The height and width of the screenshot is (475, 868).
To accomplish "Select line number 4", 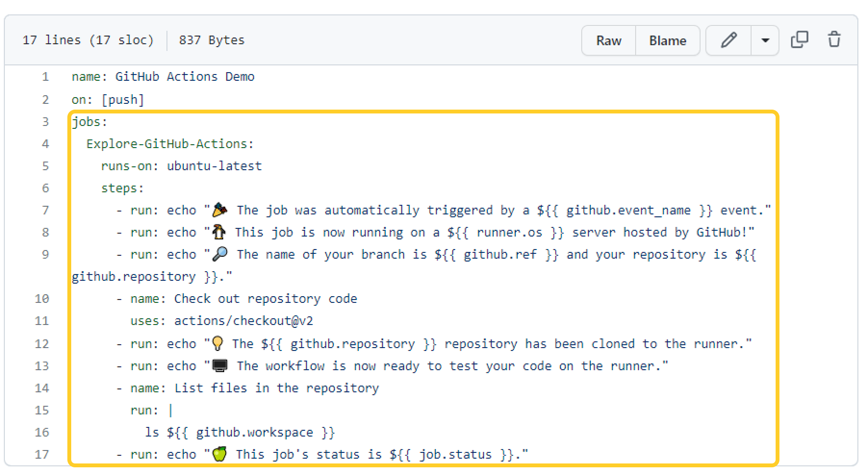I will coord(45,144).
